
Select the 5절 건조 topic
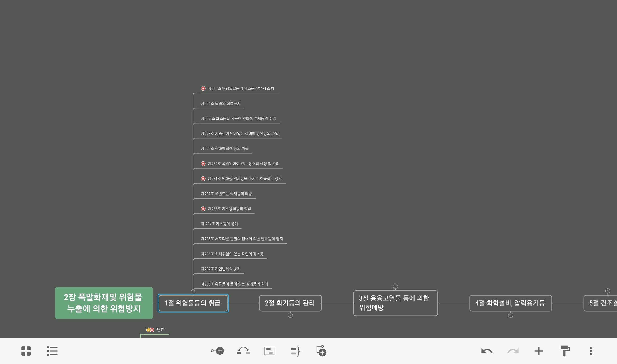click(x=600, y=303)
